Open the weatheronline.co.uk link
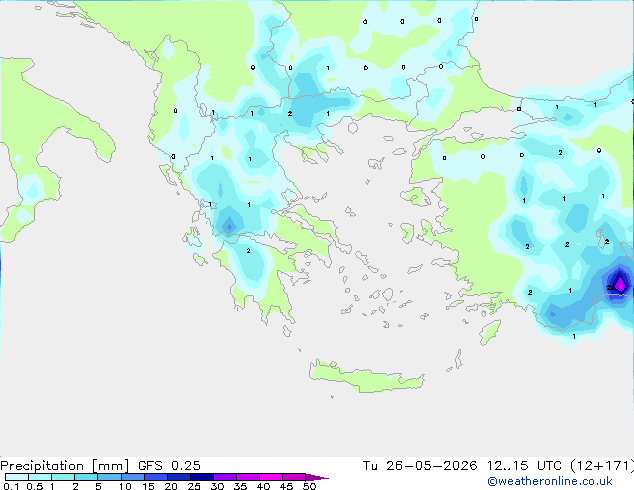 tap(550, 481)
